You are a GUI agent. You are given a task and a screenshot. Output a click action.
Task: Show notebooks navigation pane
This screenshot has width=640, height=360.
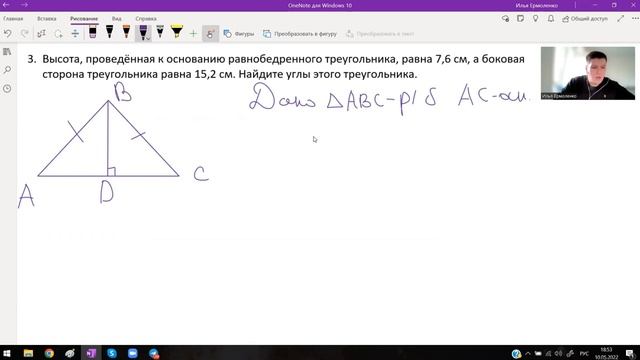point(7,52)
